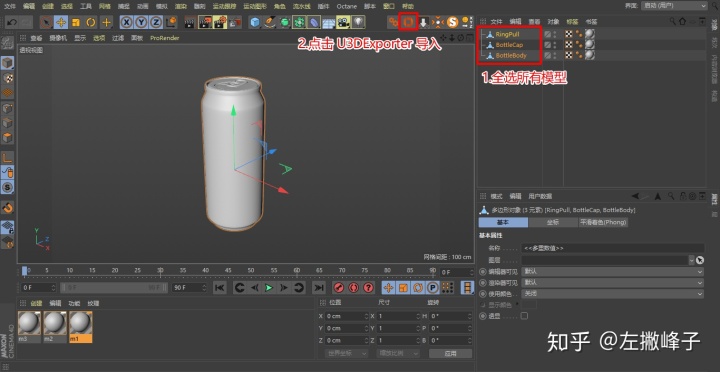Open the 运动图形 menu

tap(255, 6)
